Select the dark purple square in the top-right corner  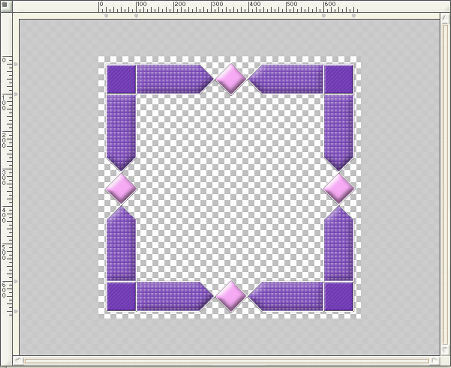point(339,79)
